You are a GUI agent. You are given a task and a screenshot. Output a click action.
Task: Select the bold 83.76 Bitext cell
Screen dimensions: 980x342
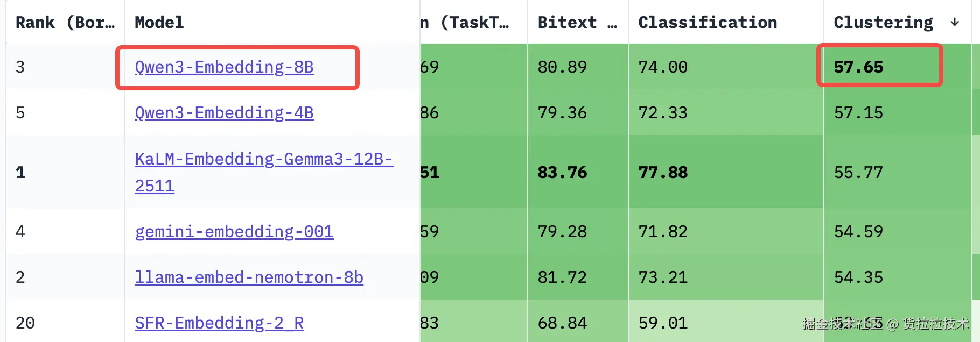562,173
